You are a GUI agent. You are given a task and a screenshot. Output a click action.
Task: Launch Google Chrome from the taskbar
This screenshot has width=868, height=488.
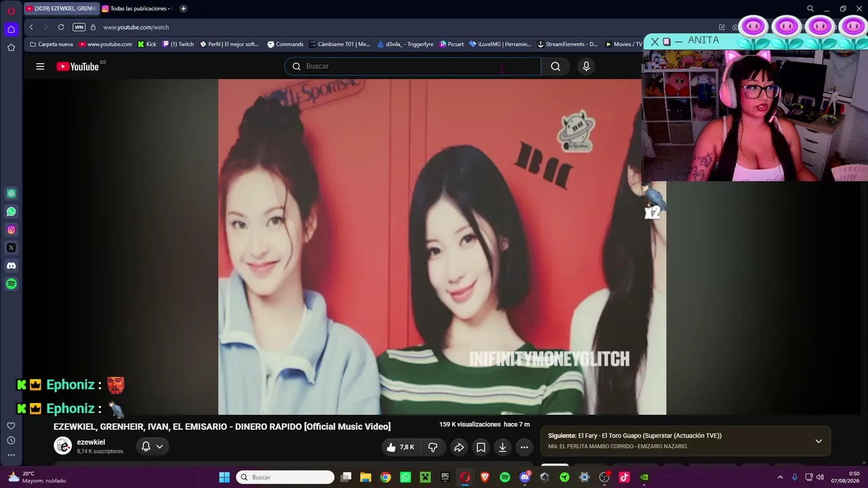click(385, 477)
